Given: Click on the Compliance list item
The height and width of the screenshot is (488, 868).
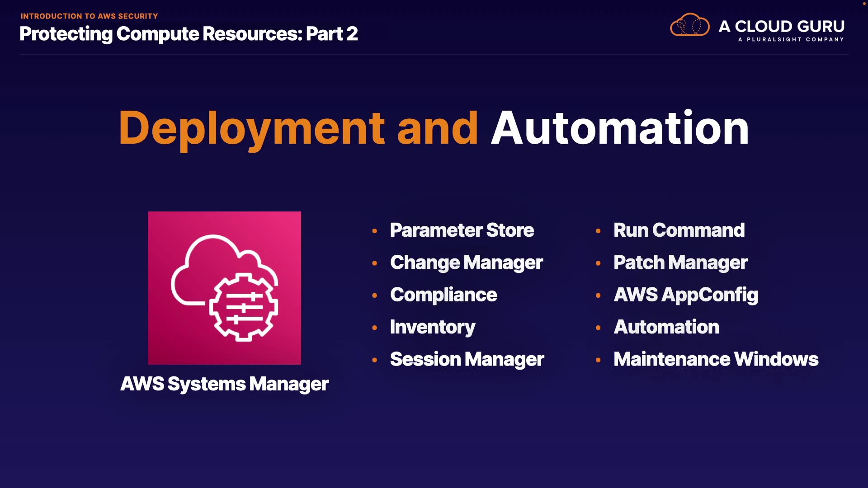Looking at the screenshot, I should tap(443, 295).
